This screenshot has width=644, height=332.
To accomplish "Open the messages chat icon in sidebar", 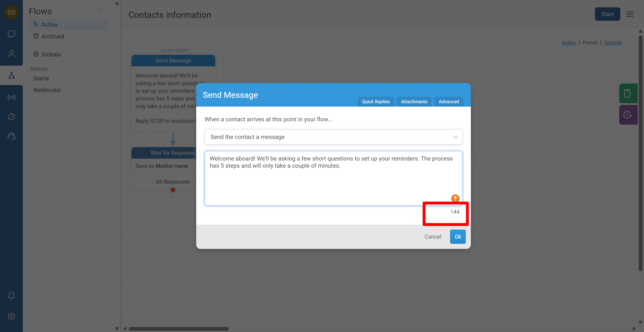I will pyautogui.click(x=11, y=34).
